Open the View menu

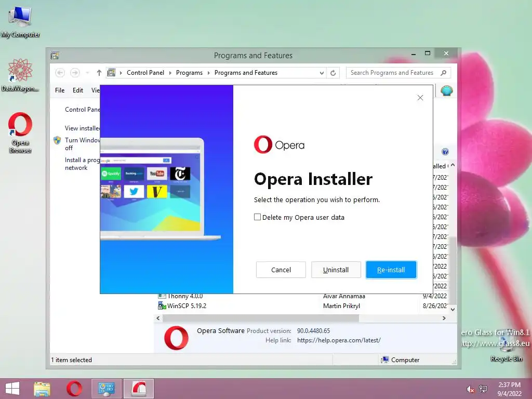click(96, 90)
